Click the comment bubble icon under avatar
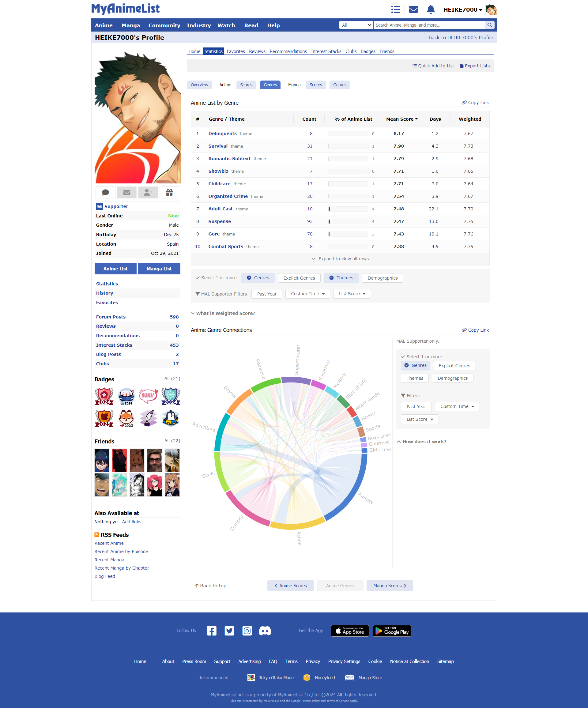 (x=106, y=193)
